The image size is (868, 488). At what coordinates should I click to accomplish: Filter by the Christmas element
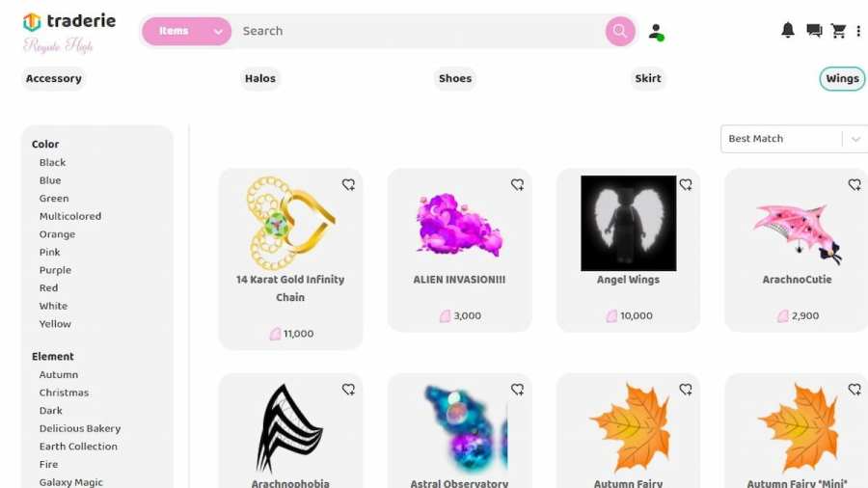[x=64, y=393]
